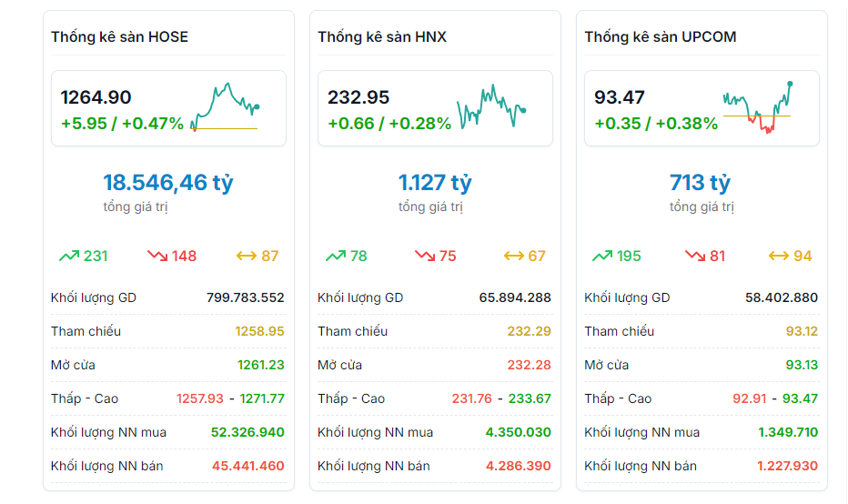Click the UPCOM green up-trend arrow icon
The image size is (848, 504).
602,257
